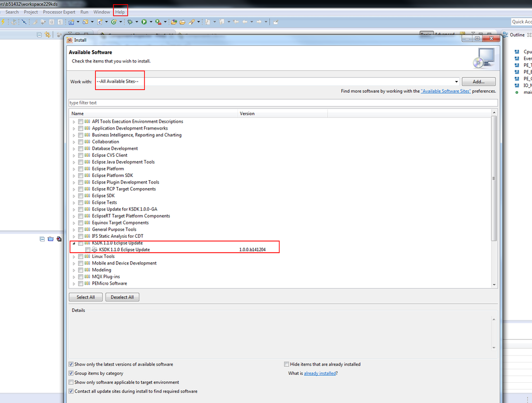
Task: Click the Deselect All button
Action: point(122,297)
